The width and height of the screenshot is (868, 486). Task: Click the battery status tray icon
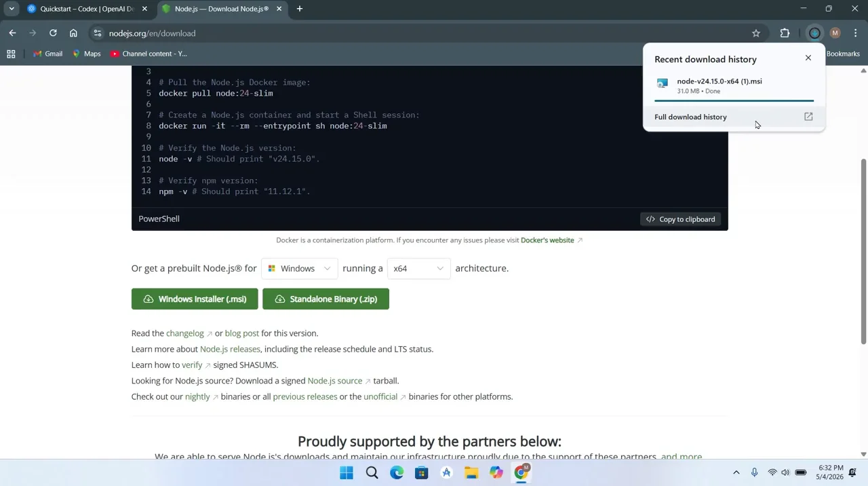click(801, 472)
